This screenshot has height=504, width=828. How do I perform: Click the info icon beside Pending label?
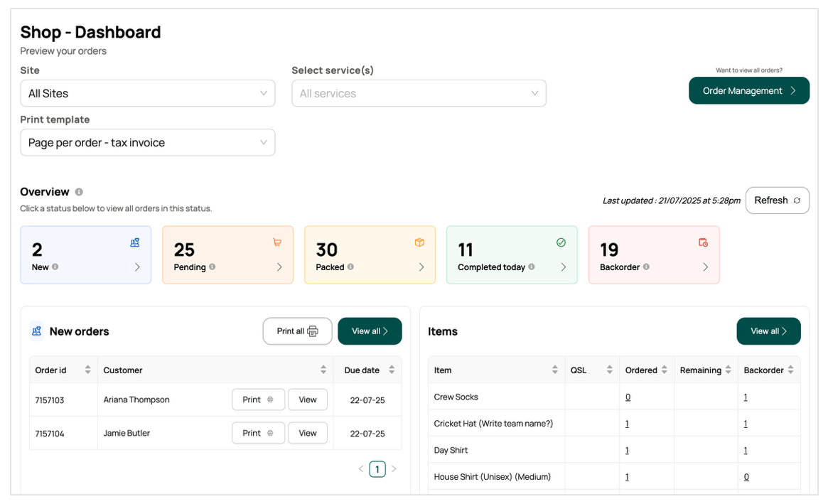[213, 267]
